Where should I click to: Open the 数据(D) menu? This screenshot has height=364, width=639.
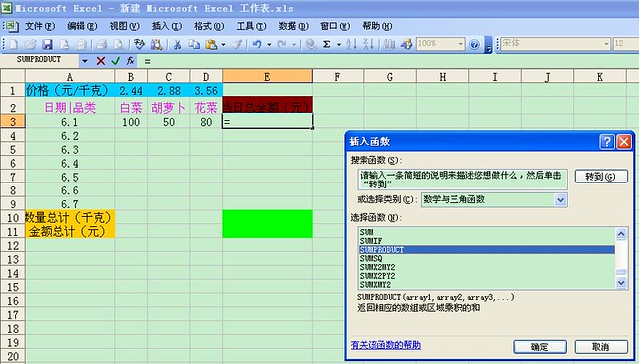point(293,27)
